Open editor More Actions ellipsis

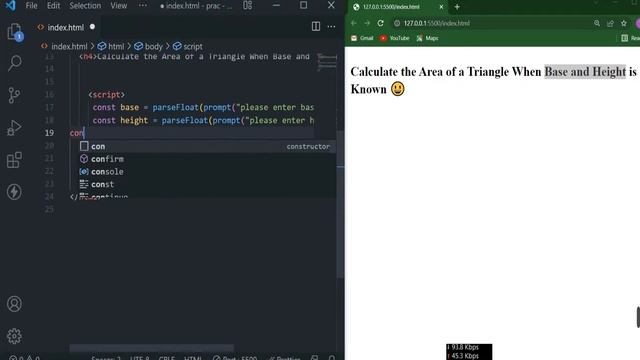coord(331,27)
